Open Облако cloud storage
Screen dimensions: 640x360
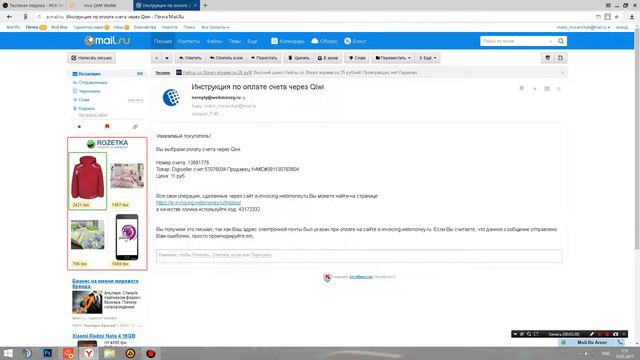coord(324,41)
